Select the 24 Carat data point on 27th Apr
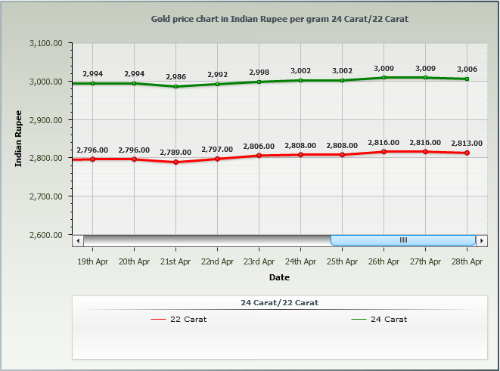 (x=425, y=77)
